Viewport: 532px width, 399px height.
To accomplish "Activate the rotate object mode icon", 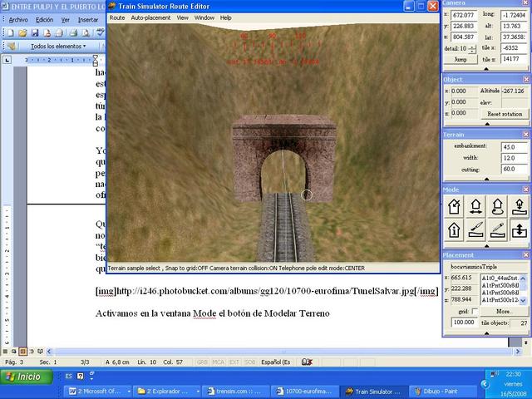I will [497, 206].
